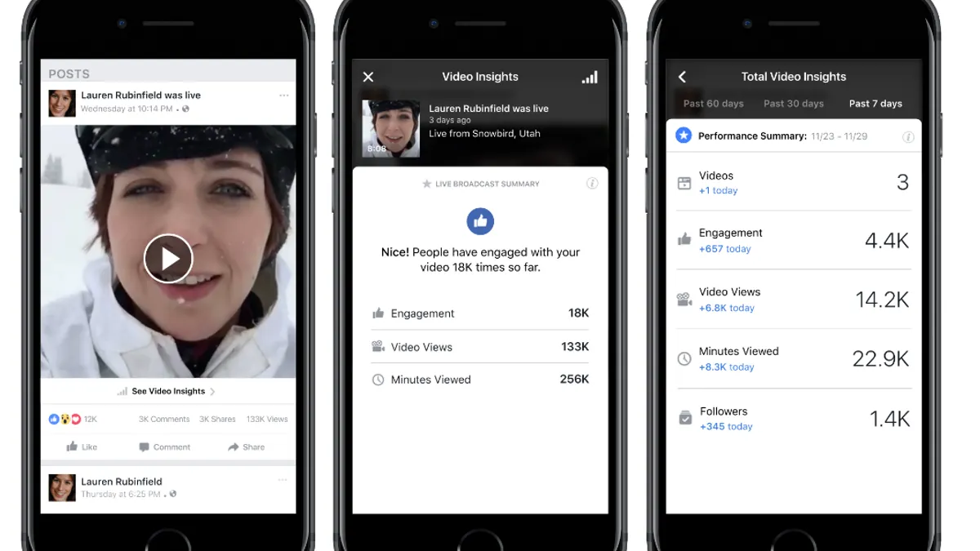Screen dimensions: 980x551
Task: Click the globe privacy icon on Wednesday post
Action: [x=186, y=109]
